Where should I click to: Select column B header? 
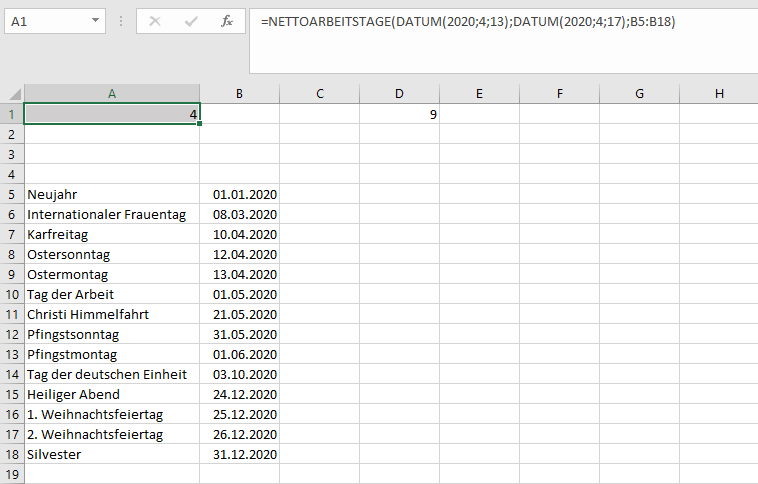tap(239, 93)
